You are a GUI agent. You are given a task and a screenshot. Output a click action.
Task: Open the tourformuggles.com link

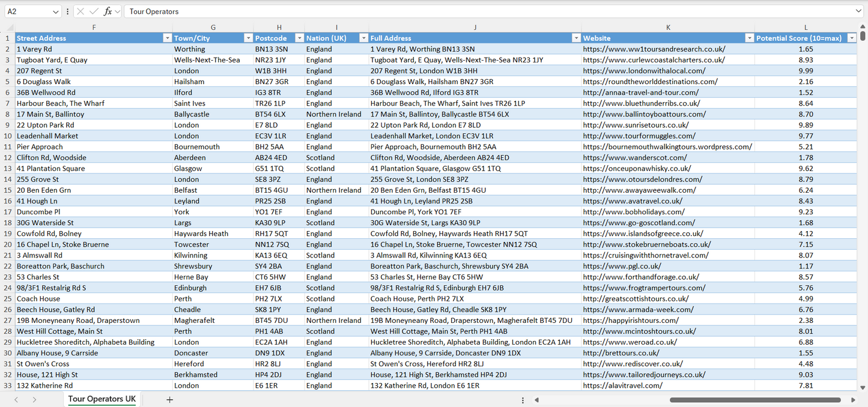point(639,136)
